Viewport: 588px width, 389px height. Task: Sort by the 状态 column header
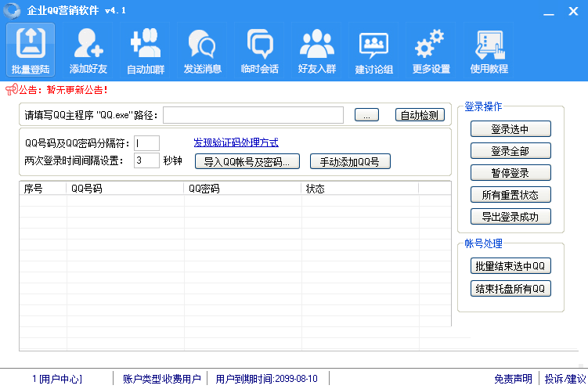(359, 189)
